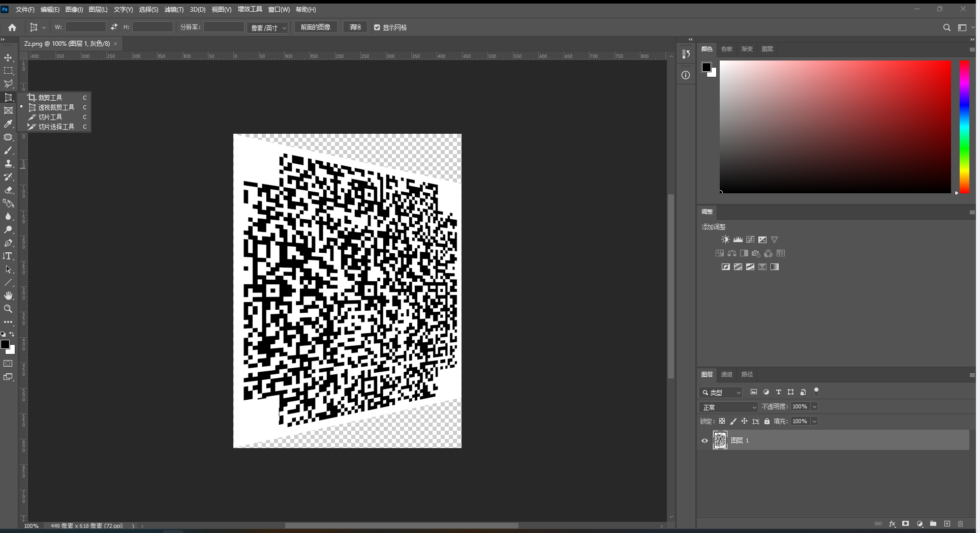
Task: Add a Brightness/Contrast adjustment
Action: (x=725, y=240)
